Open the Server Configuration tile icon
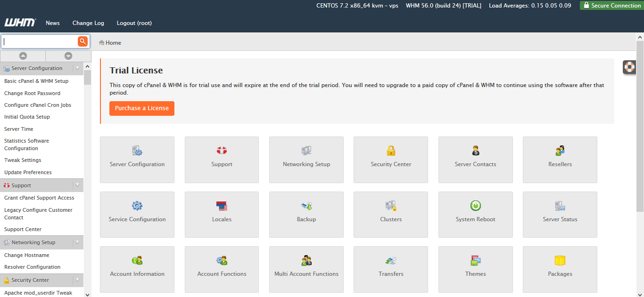This screenshot has height=297, width=644. pyautogui.click(x=137, y=151)
